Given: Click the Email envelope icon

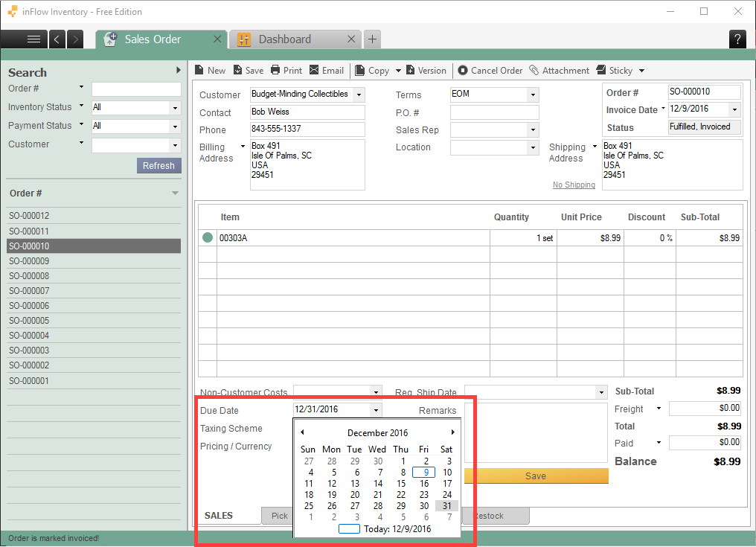Looking at the screenshot, I should (x=314, y=70).
